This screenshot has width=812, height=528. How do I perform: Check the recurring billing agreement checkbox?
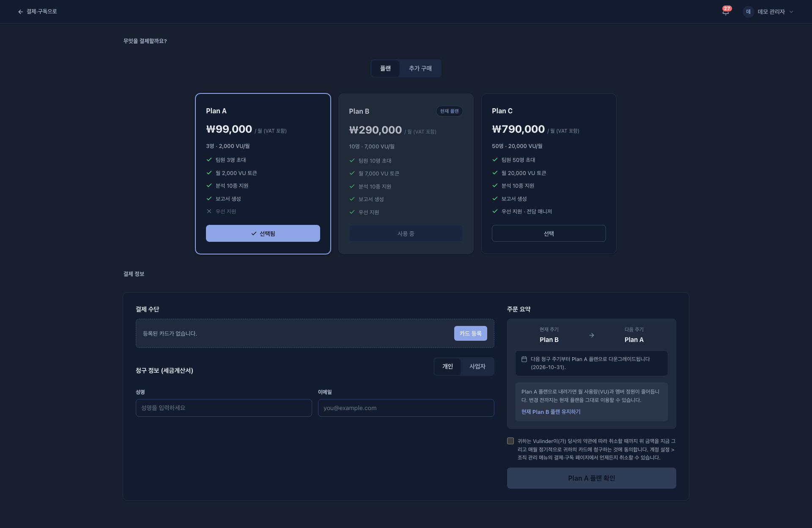(x=510, y=441)
